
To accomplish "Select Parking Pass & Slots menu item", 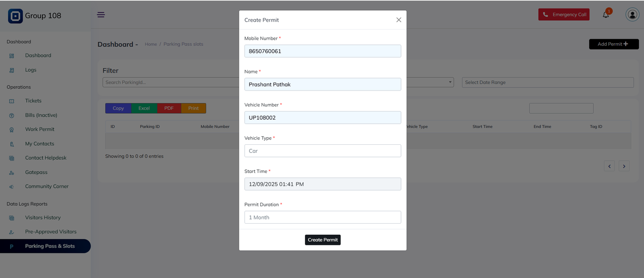I will coord(50,246).
